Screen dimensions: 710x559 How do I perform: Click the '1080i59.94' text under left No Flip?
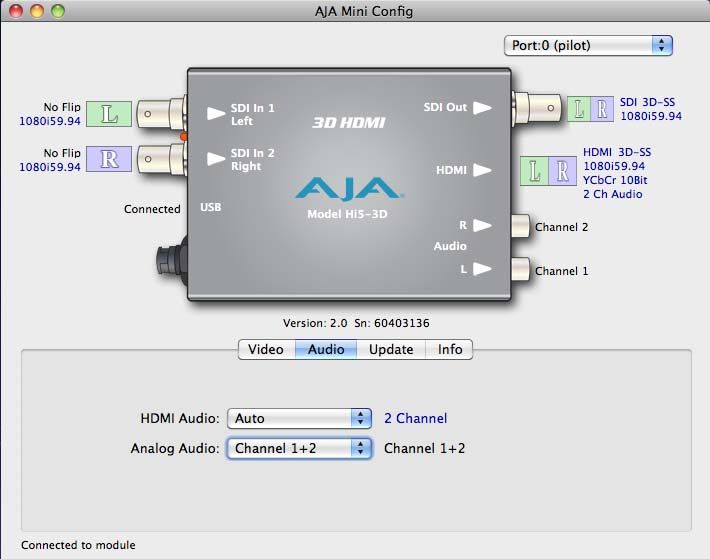(50, 121)
